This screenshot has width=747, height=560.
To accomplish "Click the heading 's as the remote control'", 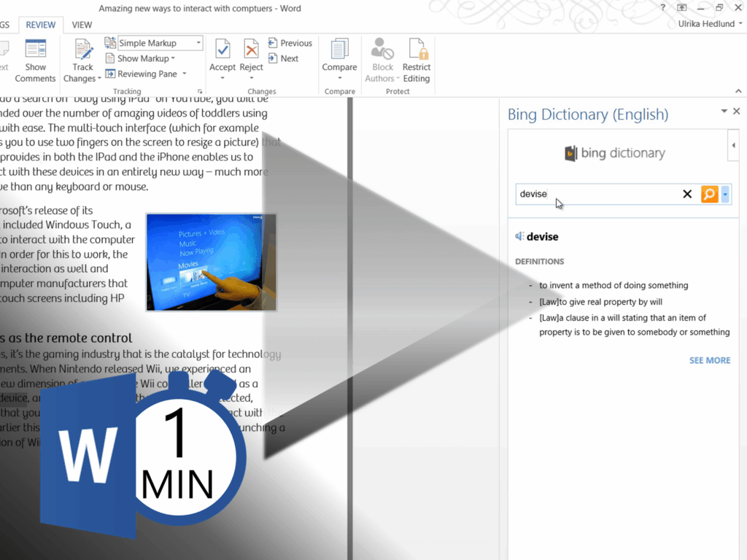I will tap(66, 338).
